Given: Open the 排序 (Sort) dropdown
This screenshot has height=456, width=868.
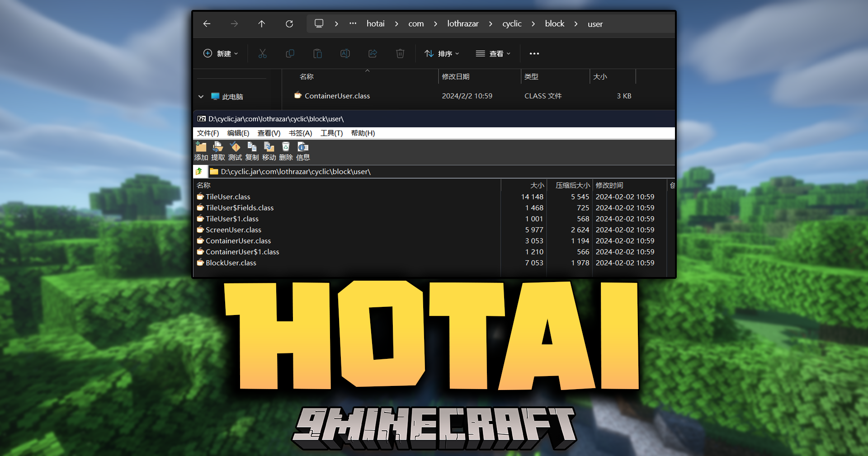Looking at the screenshot, I should pyautogui.click(x=442, y=54).
